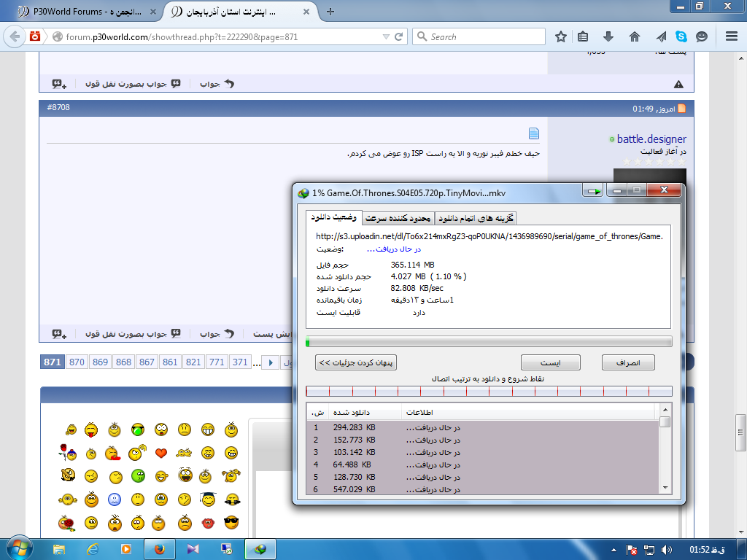Pause the IDM download

click(x=550, y=363)
